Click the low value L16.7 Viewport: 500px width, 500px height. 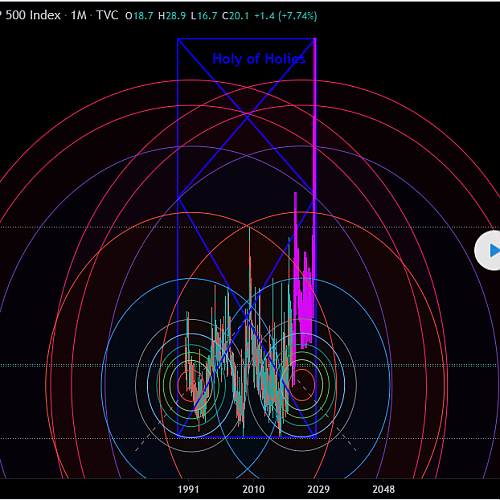(x=204, y=16)
